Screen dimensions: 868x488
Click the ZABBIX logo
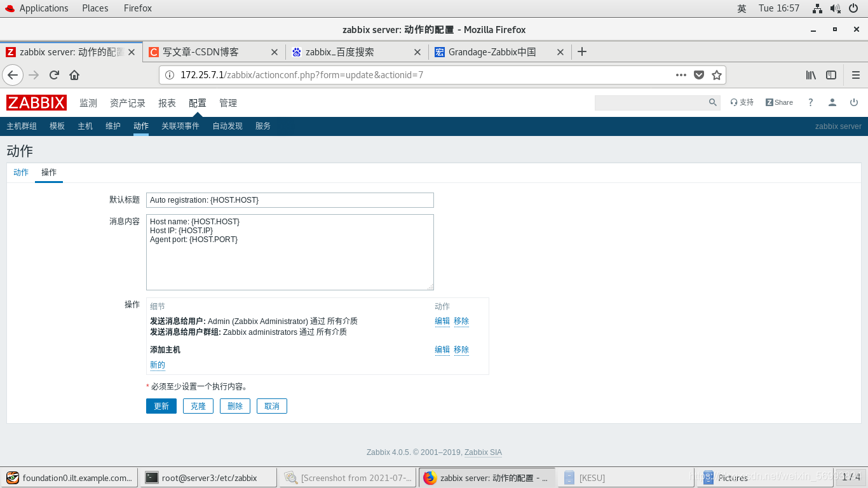(x=36, y=102)
